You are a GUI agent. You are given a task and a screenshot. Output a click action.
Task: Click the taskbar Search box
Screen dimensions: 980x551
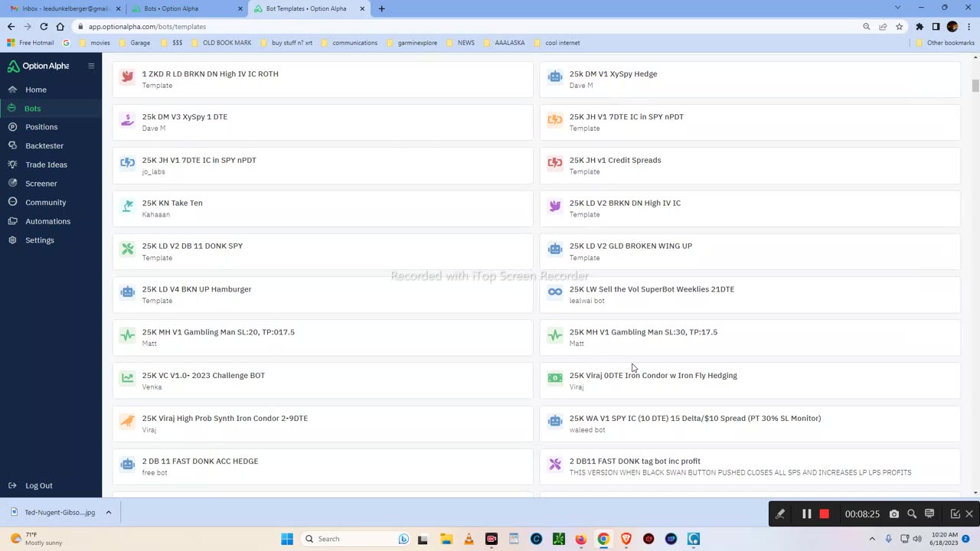coord(355,539)
